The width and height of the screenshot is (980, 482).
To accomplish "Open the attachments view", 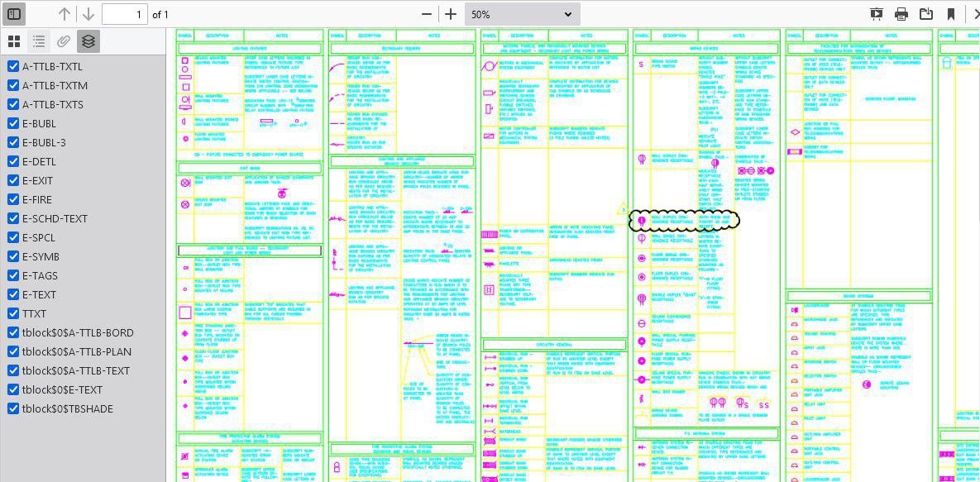I will pos(64,41).
